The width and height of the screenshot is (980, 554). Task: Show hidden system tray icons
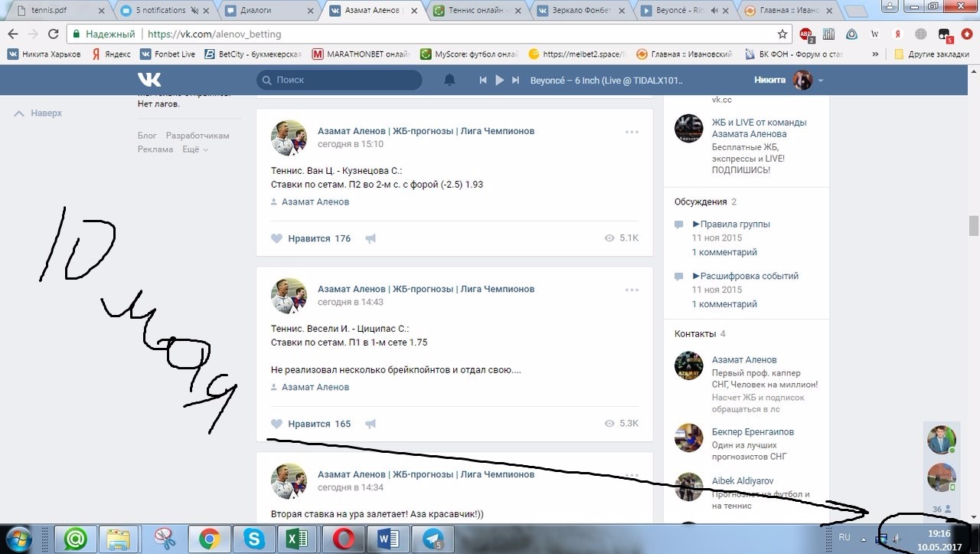(x=864, y=538)
